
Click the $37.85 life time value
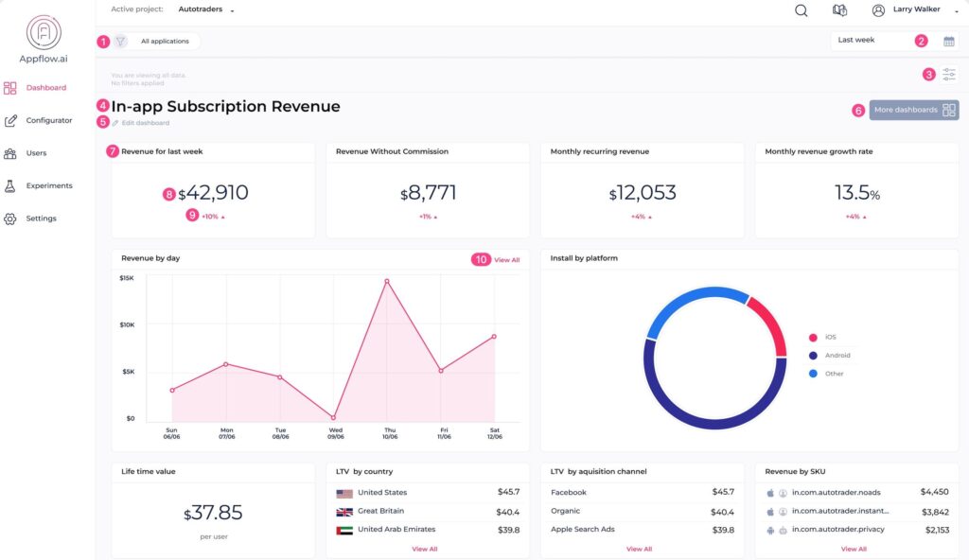tap(213, 513)
